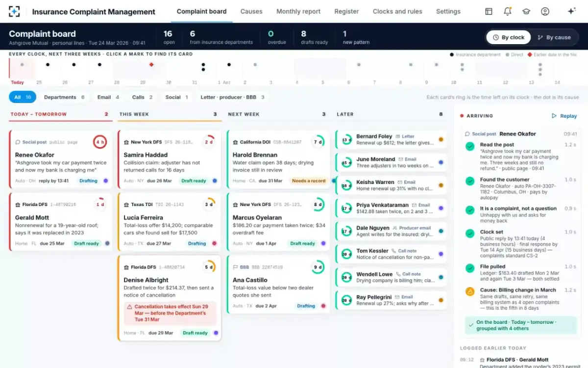This screenshot has width=588, height=368.
Task: Open the Dale Nguyen producer email row
Action: pos(391,231)
